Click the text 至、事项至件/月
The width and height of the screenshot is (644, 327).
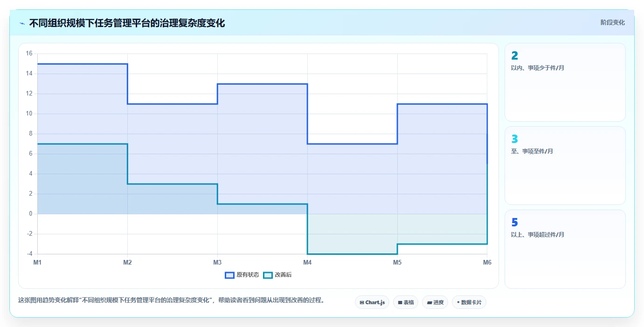pyautogui.click(x=532, y=151)
